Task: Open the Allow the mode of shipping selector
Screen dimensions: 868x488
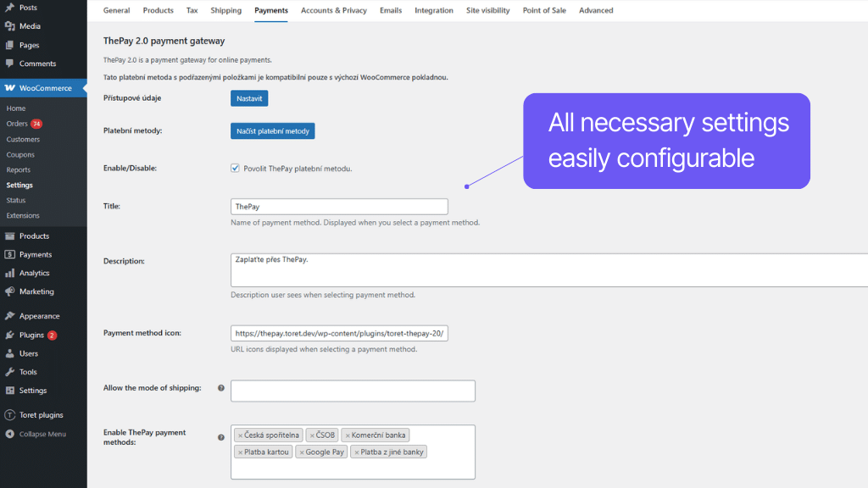Action: point(353,391)
